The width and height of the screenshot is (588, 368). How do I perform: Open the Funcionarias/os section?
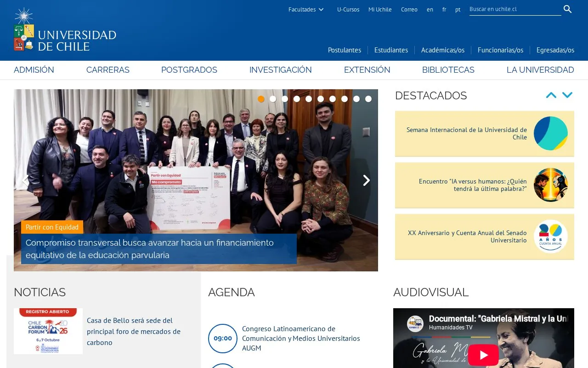point(501,50)
